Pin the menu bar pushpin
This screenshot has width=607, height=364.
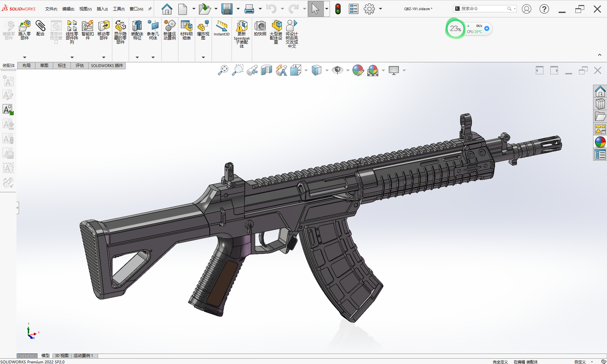[x=150, y=9]
